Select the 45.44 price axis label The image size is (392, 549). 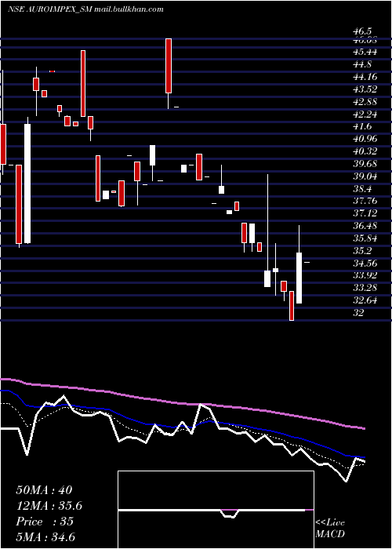[x=365, y=52]
